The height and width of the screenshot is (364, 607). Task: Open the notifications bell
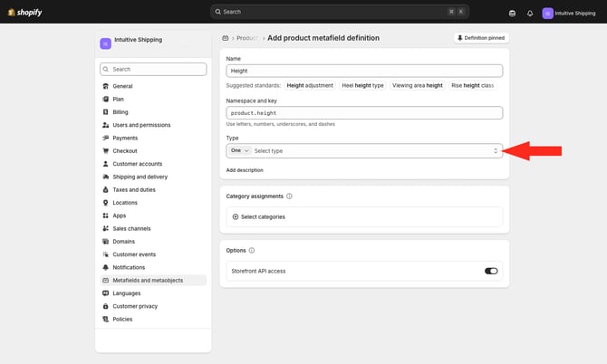[x=530, y=14]
